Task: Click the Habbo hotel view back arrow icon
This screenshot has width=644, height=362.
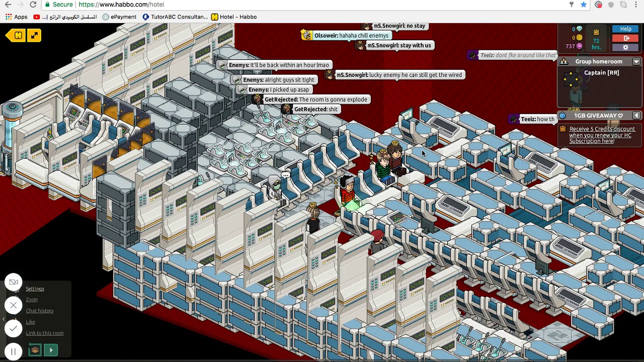Action: [15, 35]
